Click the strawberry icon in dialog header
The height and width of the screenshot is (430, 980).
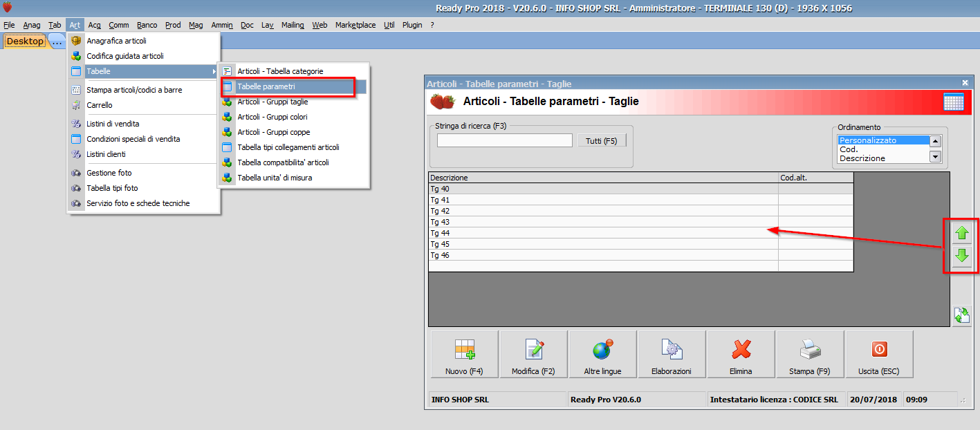coord(443,102)
